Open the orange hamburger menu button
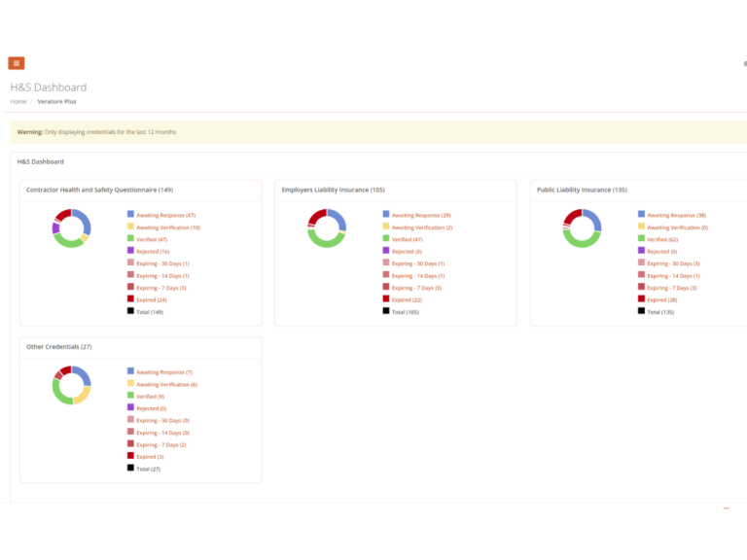747x560 pixels. (17, 63)
